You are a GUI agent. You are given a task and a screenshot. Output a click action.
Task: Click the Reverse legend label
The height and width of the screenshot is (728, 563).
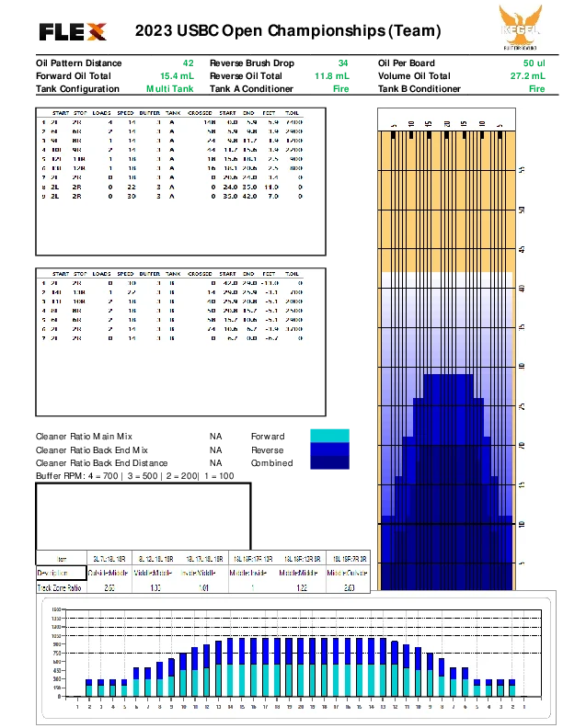tap(267, 449)
